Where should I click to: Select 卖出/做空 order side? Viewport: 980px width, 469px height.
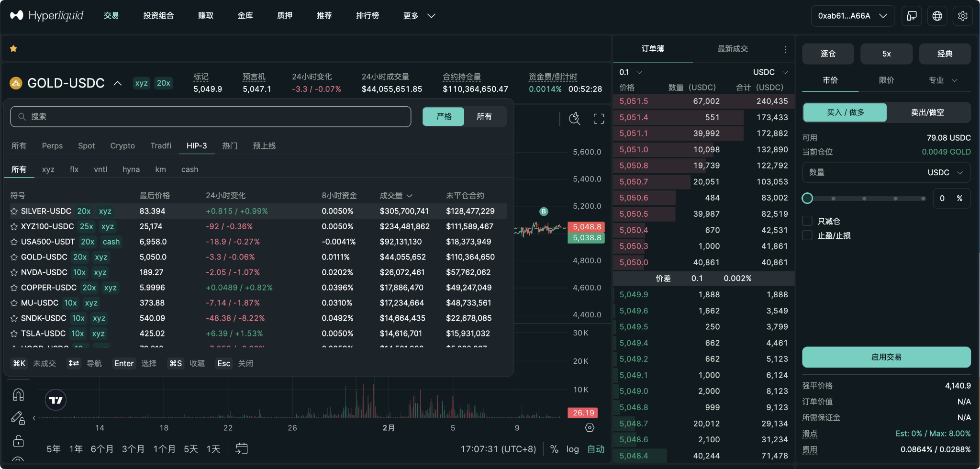click(x=927, y=112)
